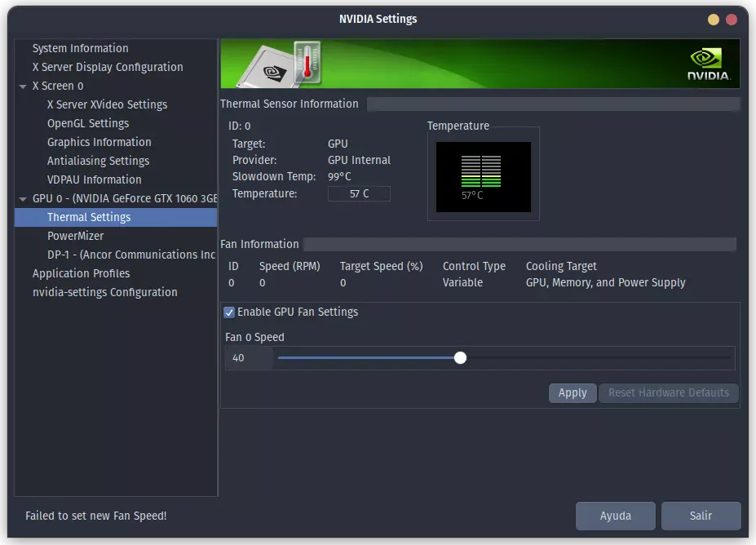Open the OpenGL Settings page
The height and width of the screenshot is (545, 756).
[x=90, y=123]
